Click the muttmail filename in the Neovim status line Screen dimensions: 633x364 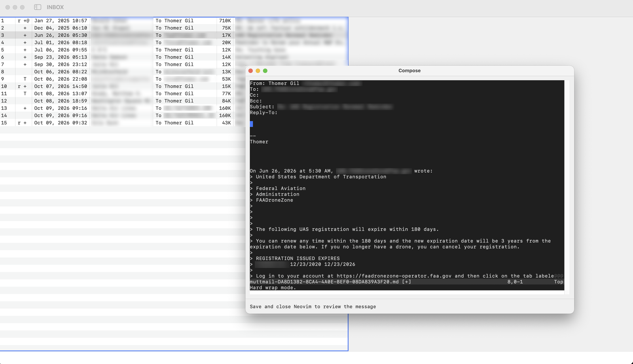click(324, 282)
